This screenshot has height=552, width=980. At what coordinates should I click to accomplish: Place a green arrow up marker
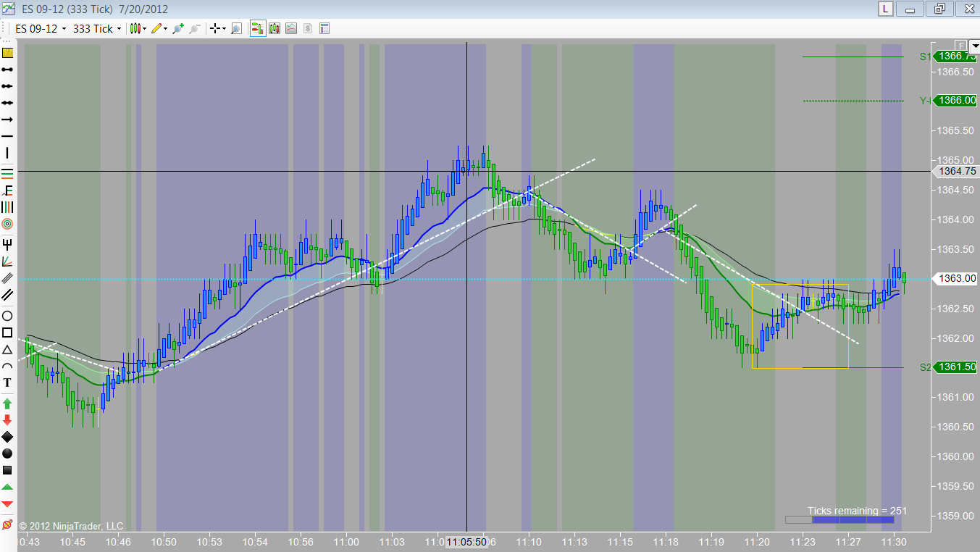coord(7,402)
